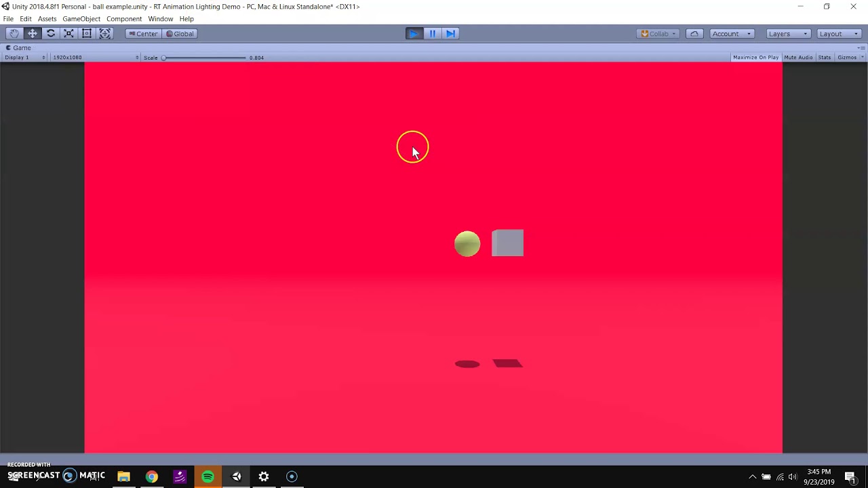Open the Gizmos dropdown arrow
Image resolution: width=868 pixels, height=488 pixels.
(862, 58)
